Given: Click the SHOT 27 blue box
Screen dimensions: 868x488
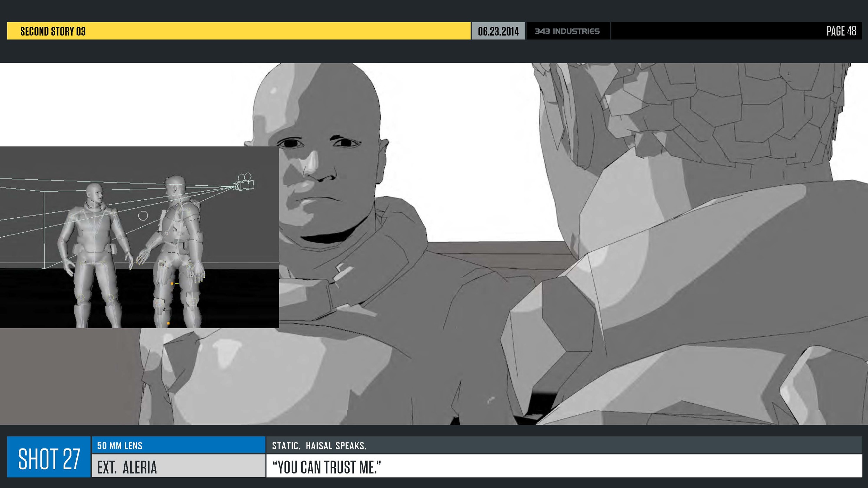Looking at the screenshot, I should point(49,457).
